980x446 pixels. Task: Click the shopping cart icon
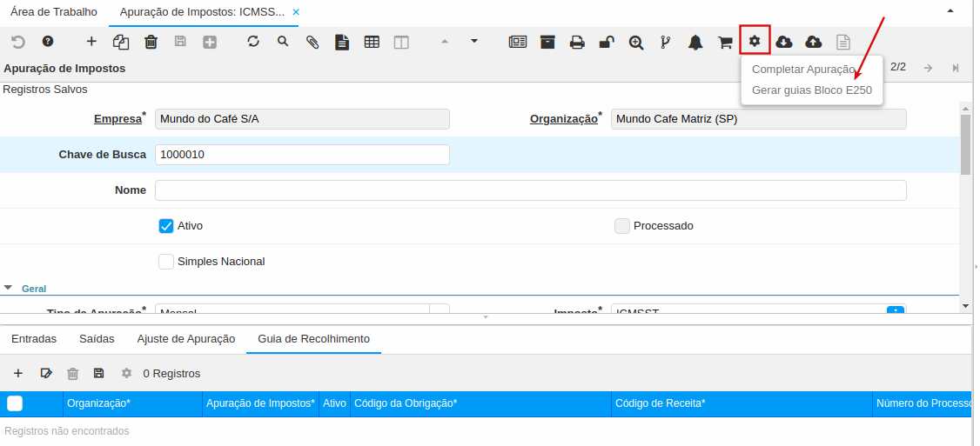(x=724, y=42)
